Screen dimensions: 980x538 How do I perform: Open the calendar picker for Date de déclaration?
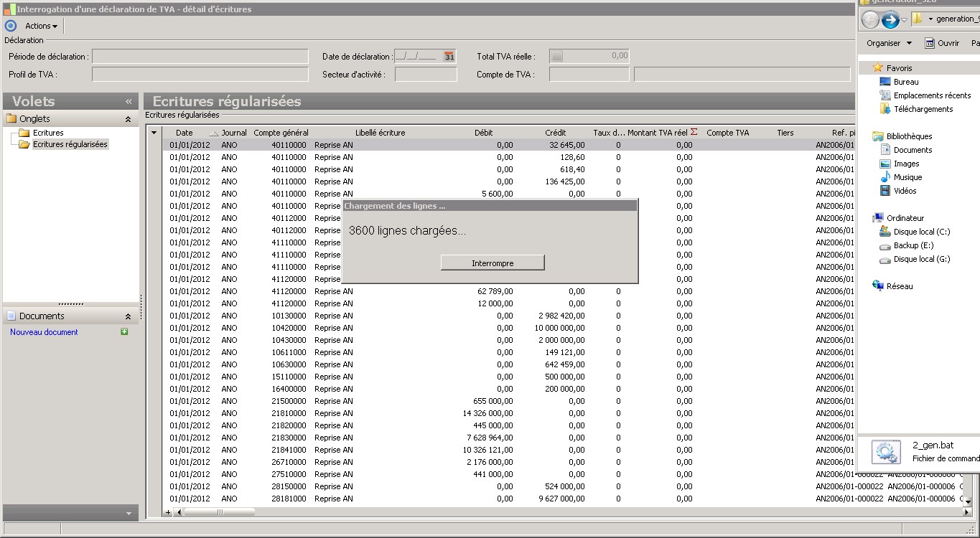click(449, 57)
